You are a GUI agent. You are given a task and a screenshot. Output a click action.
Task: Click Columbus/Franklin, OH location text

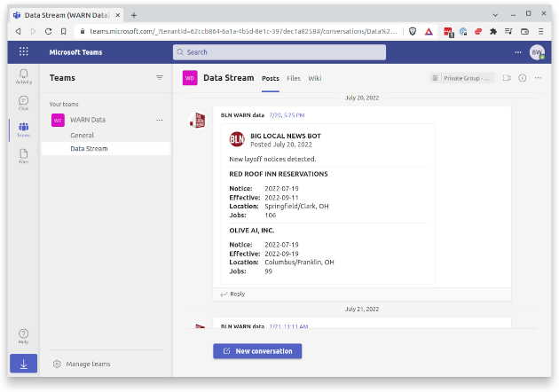[x=299, y=263]
